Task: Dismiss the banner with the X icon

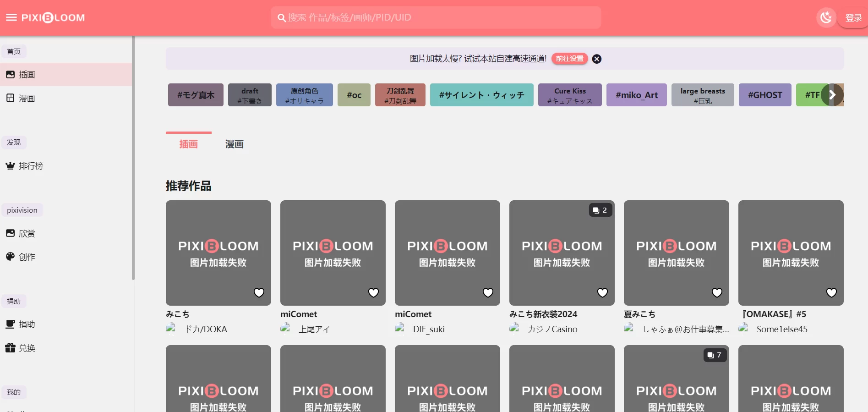Action: coord(596,59)
